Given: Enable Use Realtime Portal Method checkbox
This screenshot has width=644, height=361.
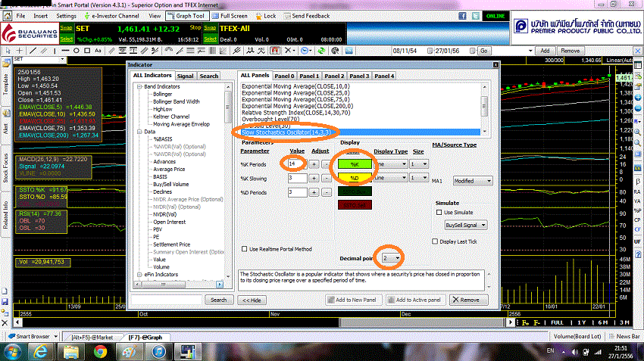Looking at the screenshot, I should click(x=245, y=249).
